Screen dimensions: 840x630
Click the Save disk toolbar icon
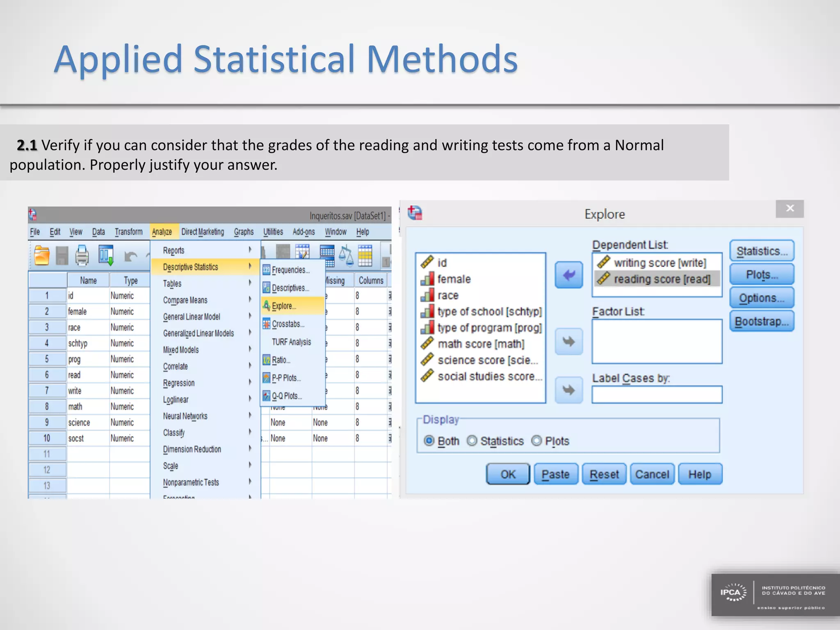(62, 256)
